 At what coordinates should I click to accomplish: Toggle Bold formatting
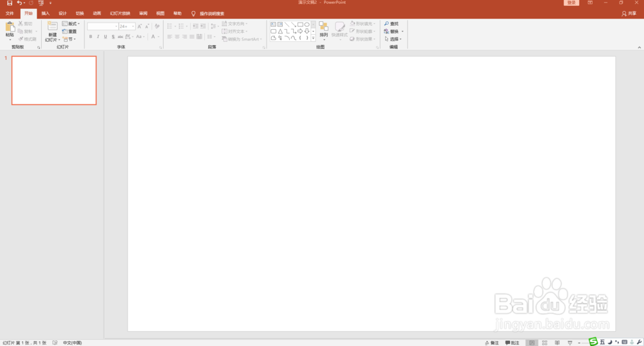[91, 37]
